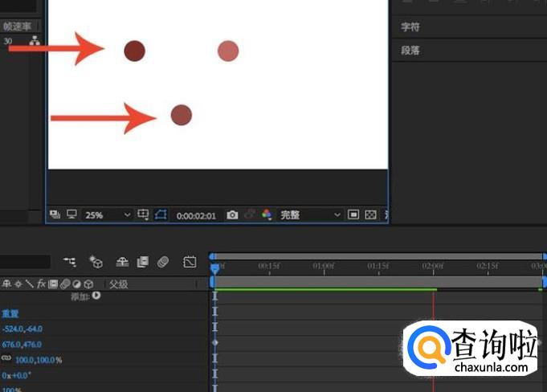
Task: Click the 添加 add arrow button
Action: coord(96,296)
